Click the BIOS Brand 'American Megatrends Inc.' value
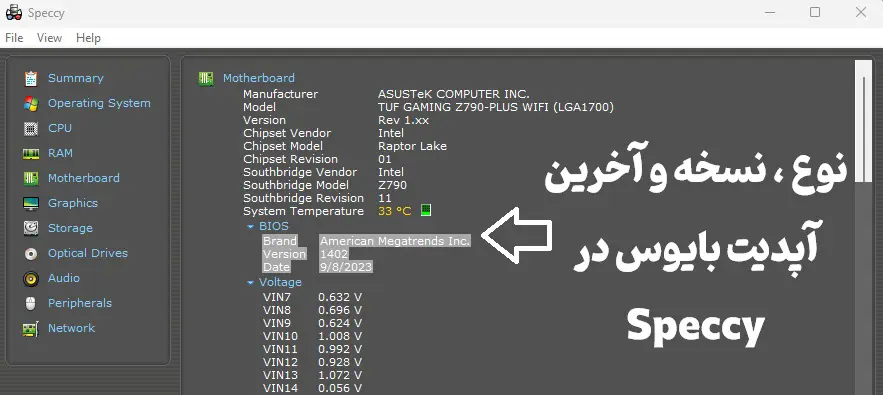883x395 pixels. click(x=395, y=241)
